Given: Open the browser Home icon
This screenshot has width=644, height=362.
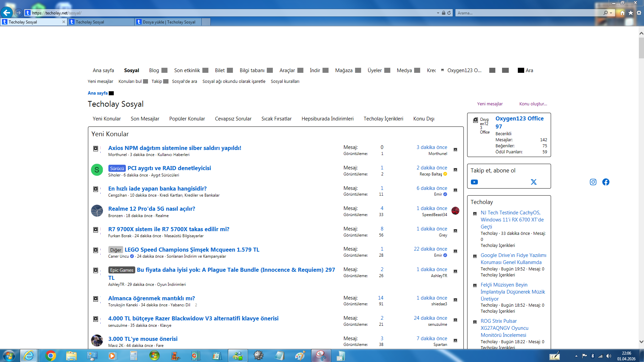Looking at the screenshot, I should pyautogui.click(x=622, y=13).
